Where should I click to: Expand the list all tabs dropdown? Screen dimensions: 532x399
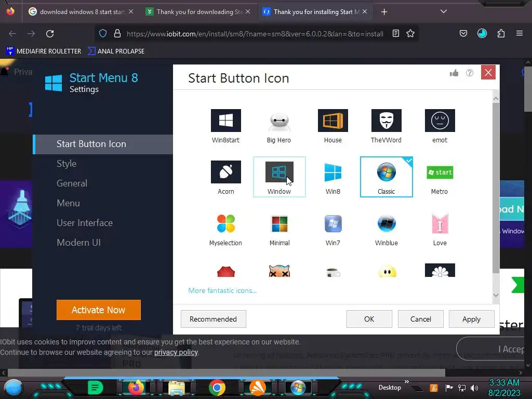pos(444,11)
